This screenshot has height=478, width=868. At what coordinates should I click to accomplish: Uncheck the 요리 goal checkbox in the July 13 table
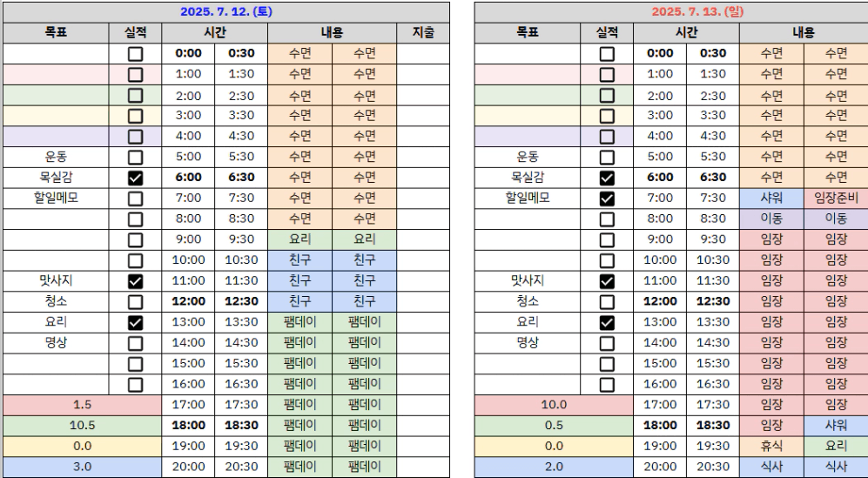coord(607,323)
